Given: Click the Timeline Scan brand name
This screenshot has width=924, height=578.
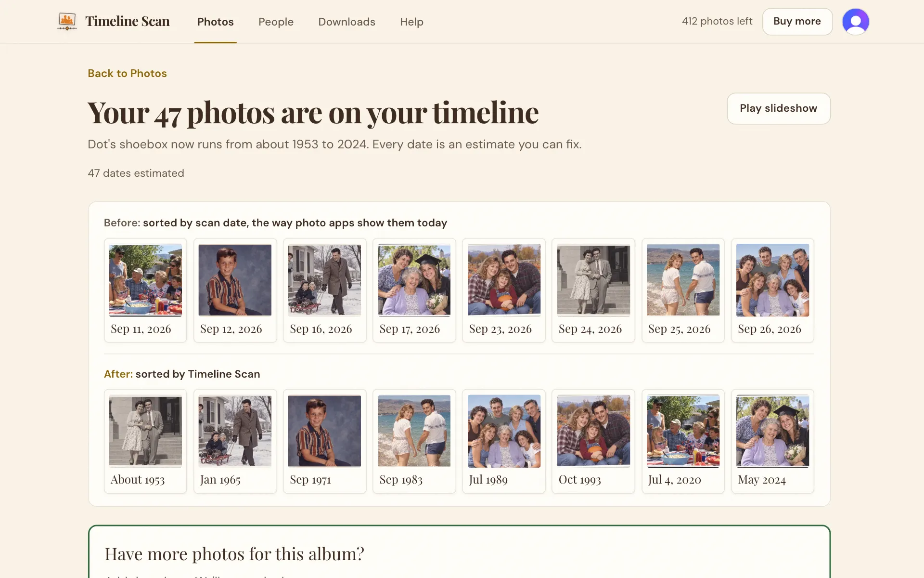Looking at the screenshot, I should coord(128,21).
